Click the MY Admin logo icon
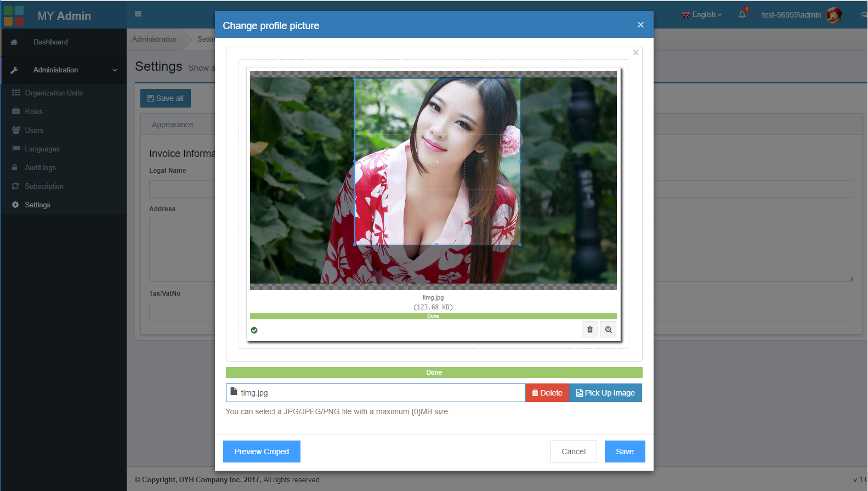The width and height of the screenshot is (868, 491). click(x=14, y=16)
